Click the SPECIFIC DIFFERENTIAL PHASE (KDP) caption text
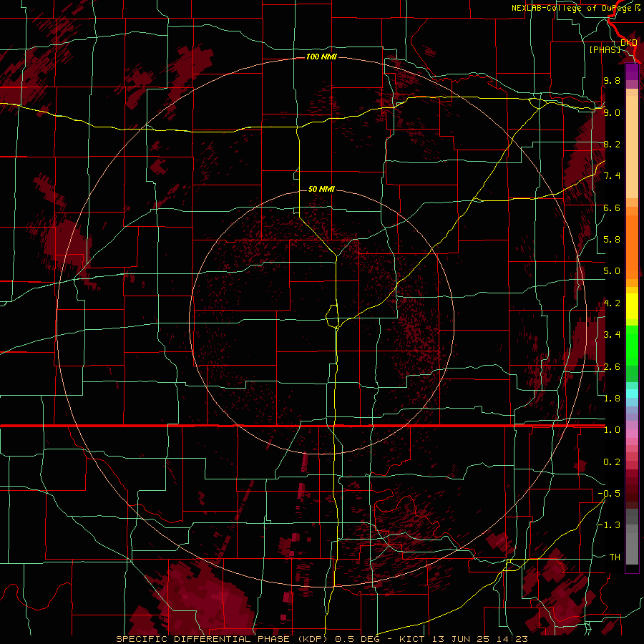 [x=222, y=639]
